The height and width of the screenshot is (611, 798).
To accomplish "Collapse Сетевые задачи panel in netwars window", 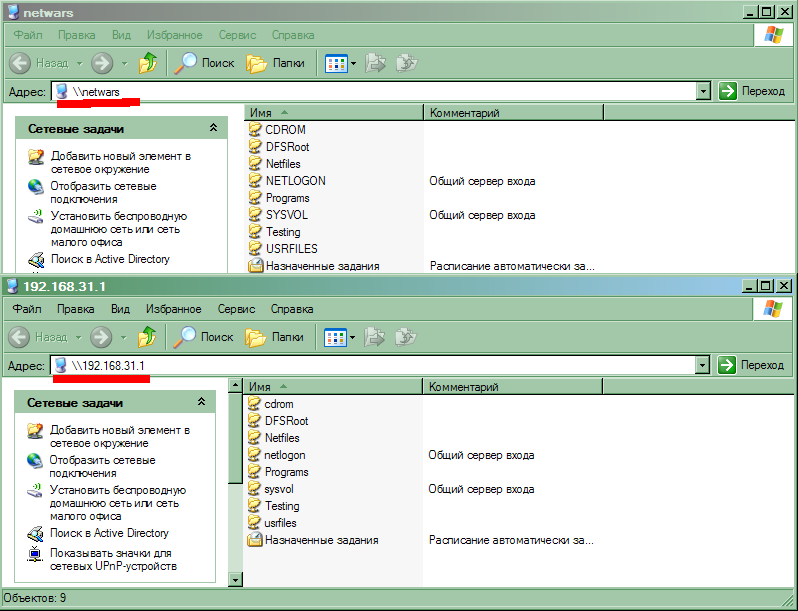I will (213, 128).
